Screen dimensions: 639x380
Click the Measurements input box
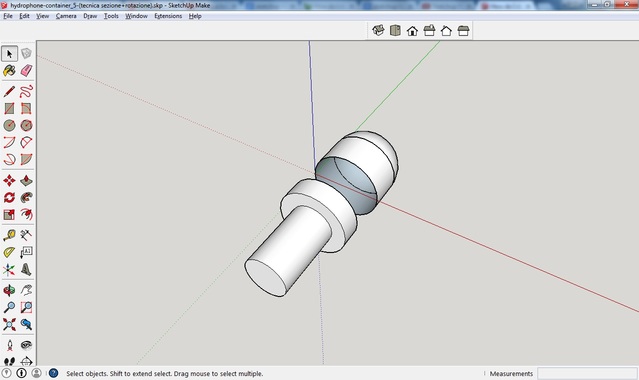pyautogui.click(x=587, y=373)
